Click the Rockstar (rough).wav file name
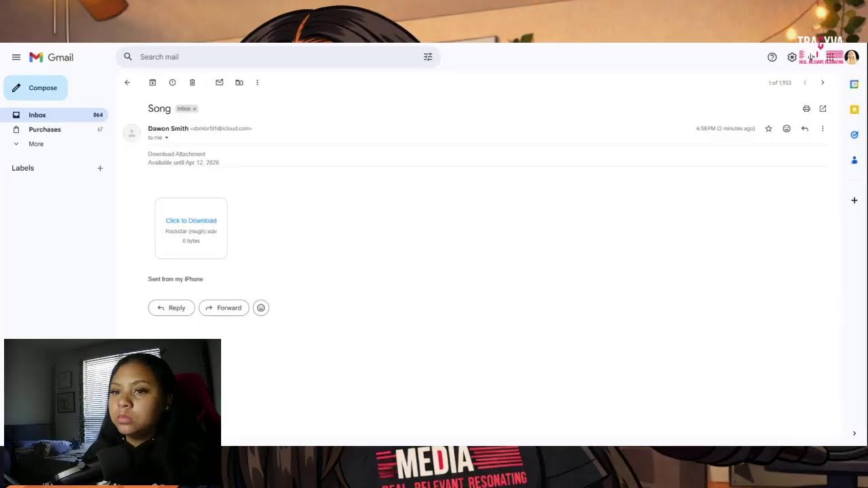Screen dimensions: 868x488 point(191,231)
